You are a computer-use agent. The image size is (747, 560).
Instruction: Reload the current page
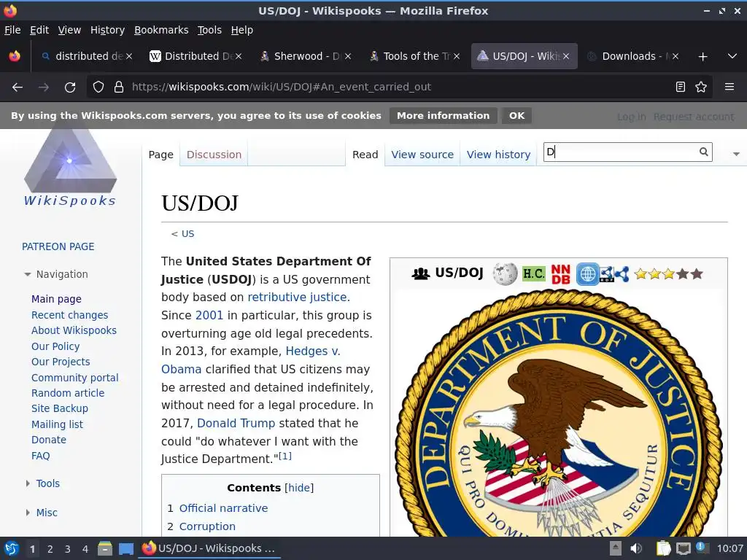pos(70,87)
